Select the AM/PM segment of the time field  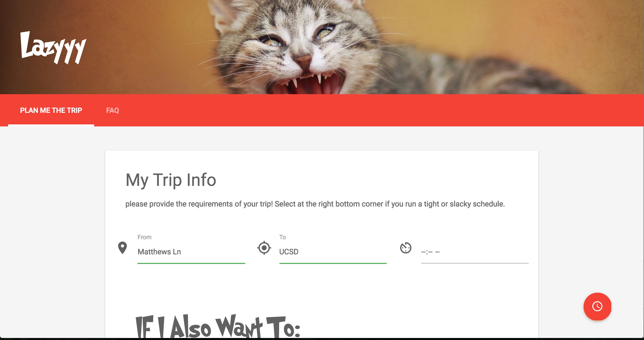437,252
